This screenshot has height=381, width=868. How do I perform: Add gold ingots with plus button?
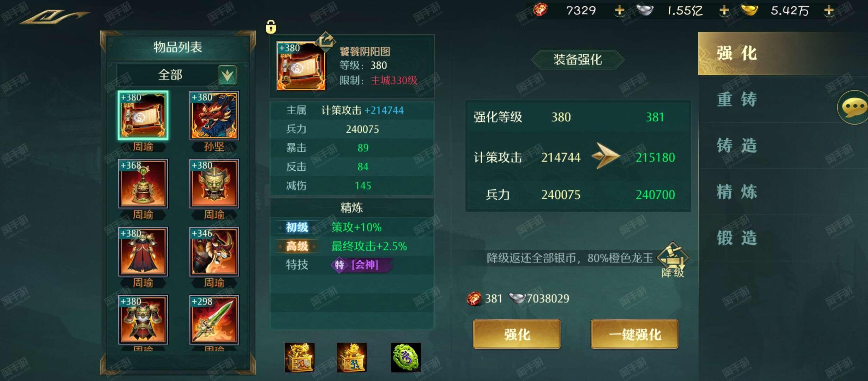click(829, 11)
